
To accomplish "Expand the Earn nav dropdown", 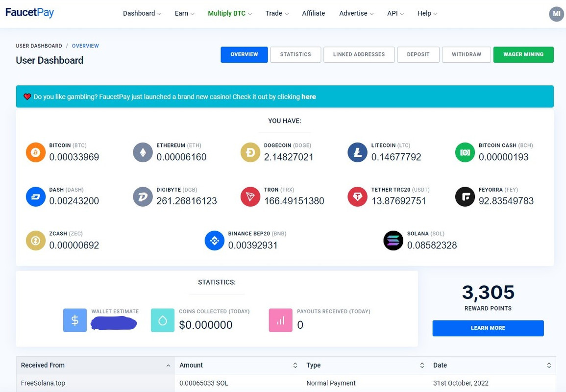I will point(184,13).
